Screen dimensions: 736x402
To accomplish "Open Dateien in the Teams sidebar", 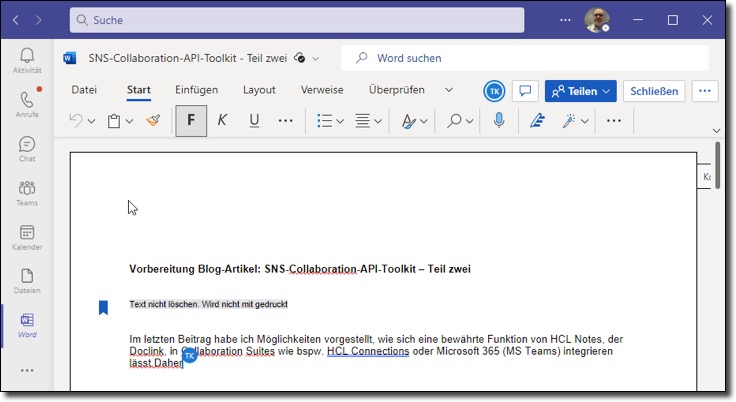I will click(x=27, y=281).
